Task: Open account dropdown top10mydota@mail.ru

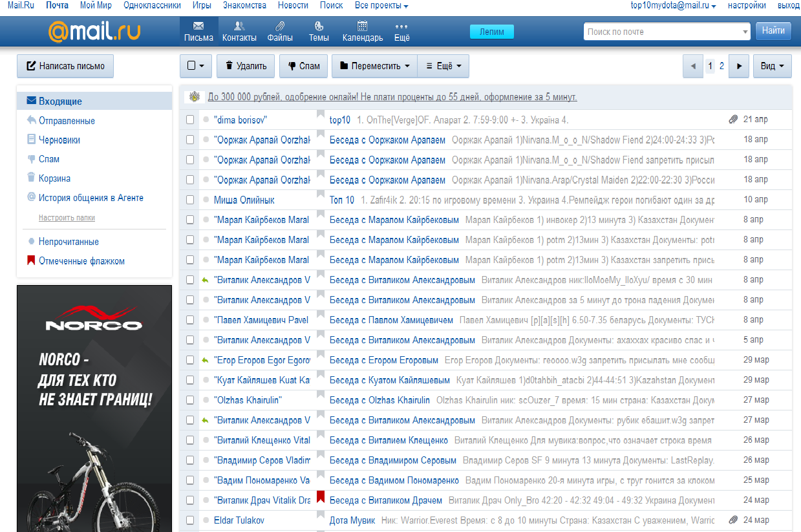Action: coord(673,6)
